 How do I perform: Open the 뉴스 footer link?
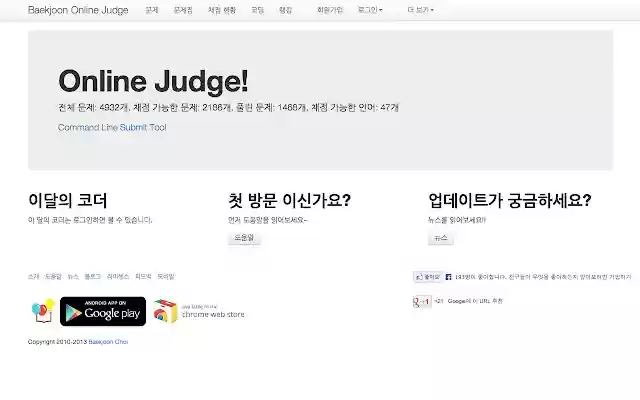click(73, 277)
